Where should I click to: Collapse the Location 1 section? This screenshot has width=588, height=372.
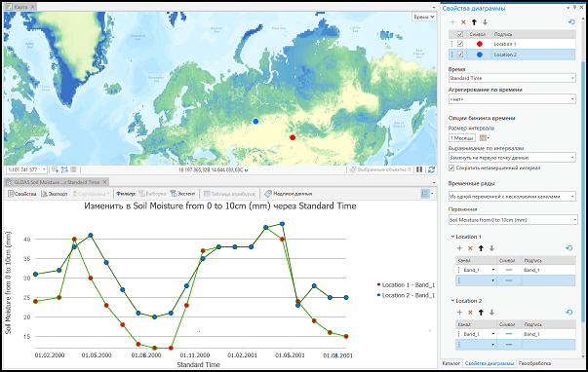tap(452, 237)
